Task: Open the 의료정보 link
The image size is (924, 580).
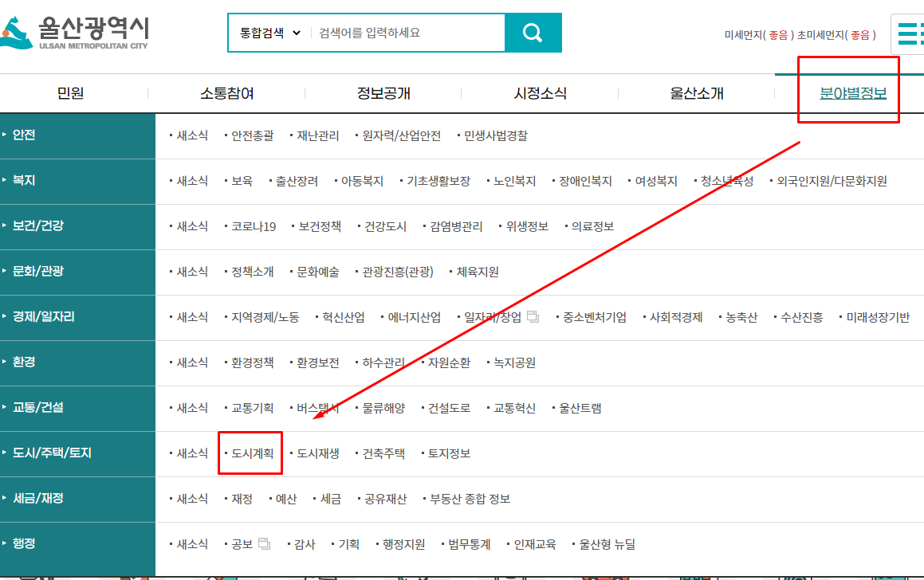Action: [592, 226]
